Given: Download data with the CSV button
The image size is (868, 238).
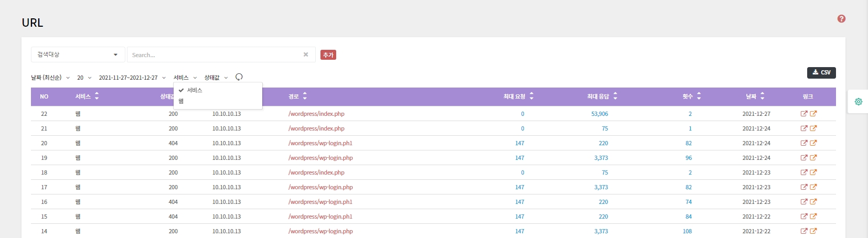Looking at the screenshot, I should [x=821, y=72].
